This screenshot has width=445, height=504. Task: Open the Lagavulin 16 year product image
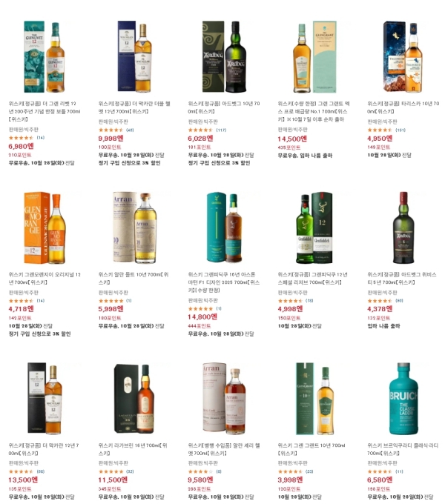[134, 399]
